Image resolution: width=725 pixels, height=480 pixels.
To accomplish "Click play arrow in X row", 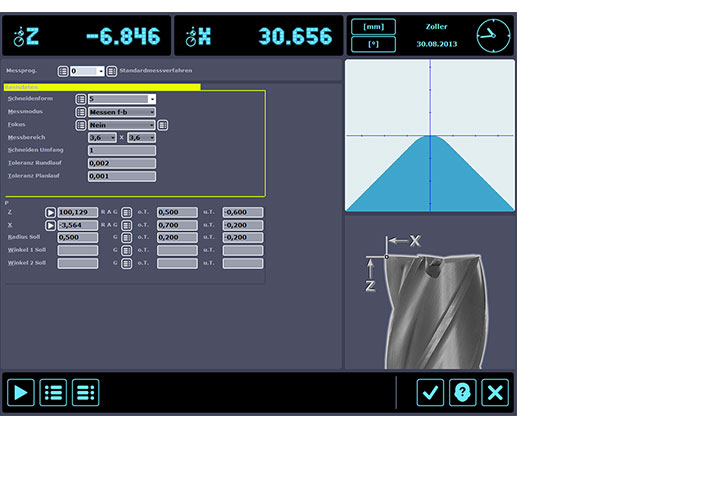I will [x=50, y=225].
